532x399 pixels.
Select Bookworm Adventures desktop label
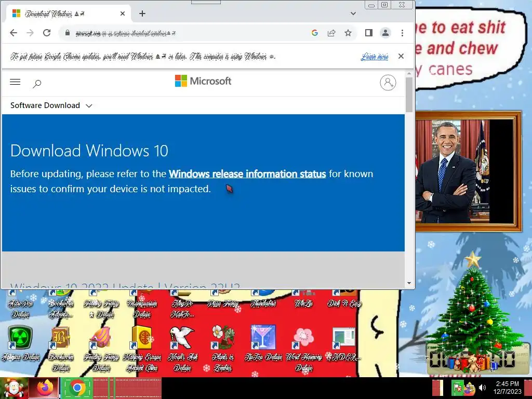(x=61, y=309)
